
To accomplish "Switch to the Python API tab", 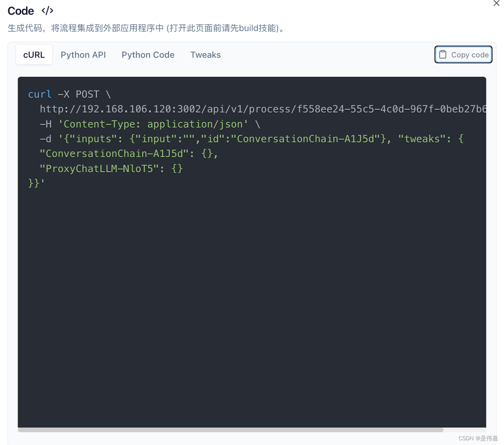I will (x=83, y=55).
